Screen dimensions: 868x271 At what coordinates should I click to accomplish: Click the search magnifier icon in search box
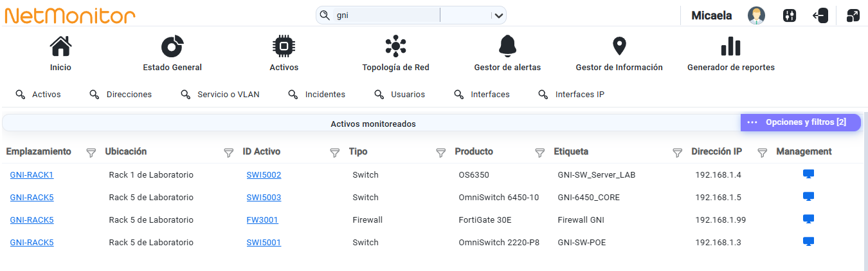tap(325, 15)
